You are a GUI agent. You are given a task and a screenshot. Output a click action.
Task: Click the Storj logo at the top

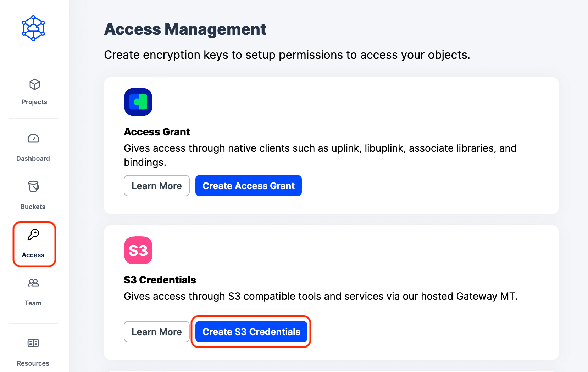pyautogui.click(x=33, y=28)
